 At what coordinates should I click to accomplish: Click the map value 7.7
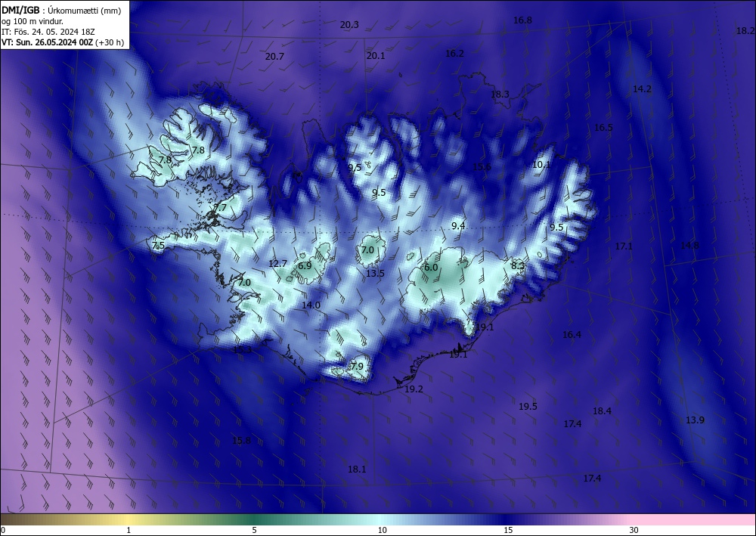coord(220,208)
